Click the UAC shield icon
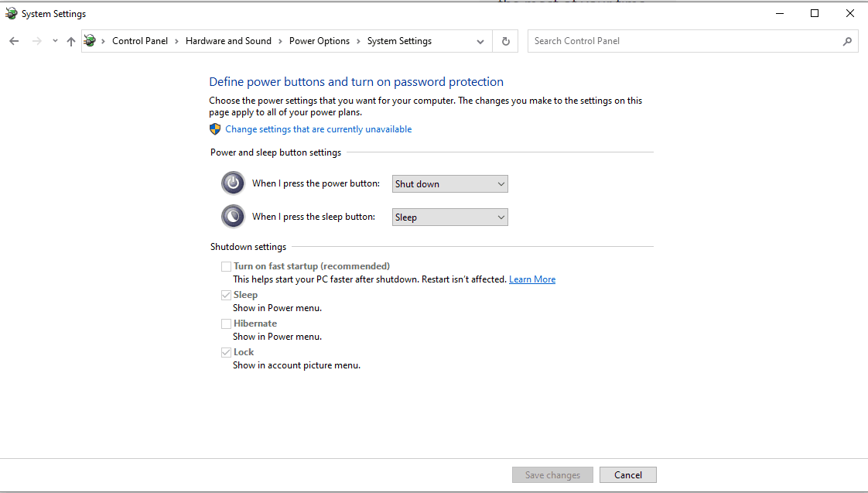This screenshot has height=493, width=868. tap(215, 129)
